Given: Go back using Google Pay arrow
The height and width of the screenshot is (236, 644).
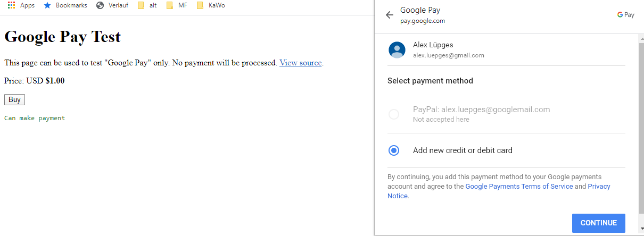Looking at the screenshot, I should pyautogui.click(x=390, y=15).
